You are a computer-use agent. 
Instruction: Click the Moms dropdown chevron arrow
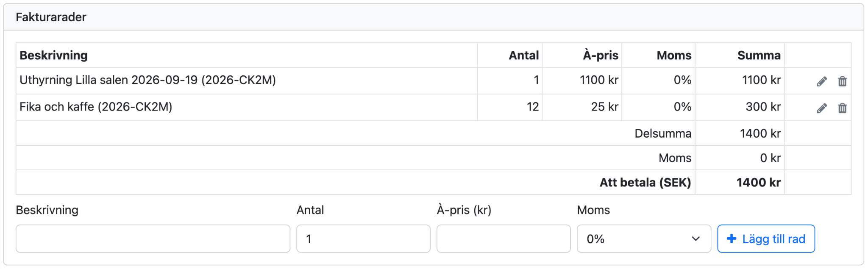click(696, 239)
